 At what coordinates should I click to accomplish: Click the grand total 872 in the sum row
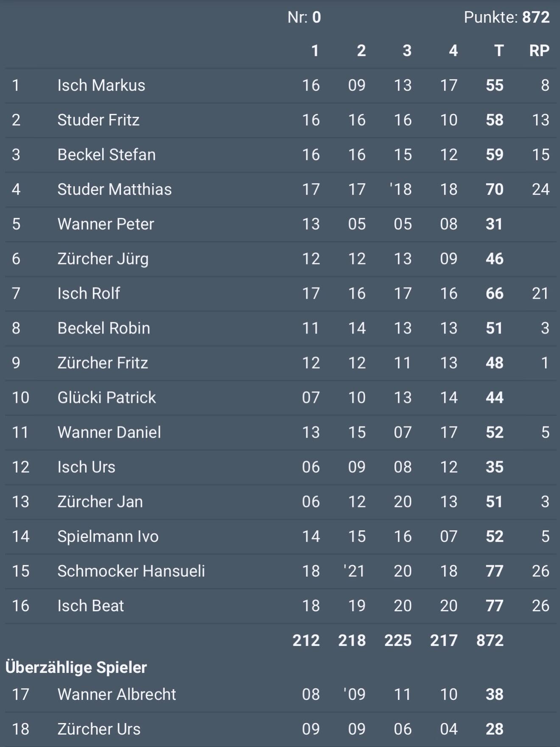[x=490, y=640]
